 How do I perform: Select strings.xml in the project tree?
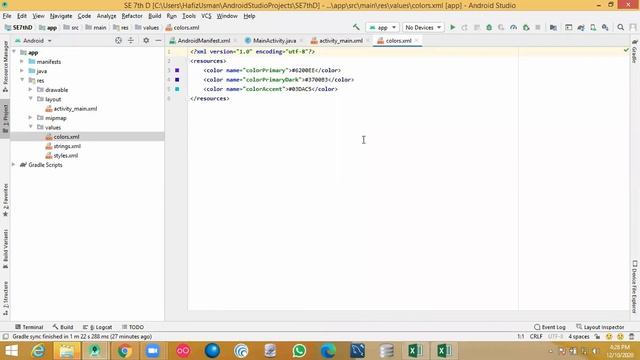click(63, 146)
